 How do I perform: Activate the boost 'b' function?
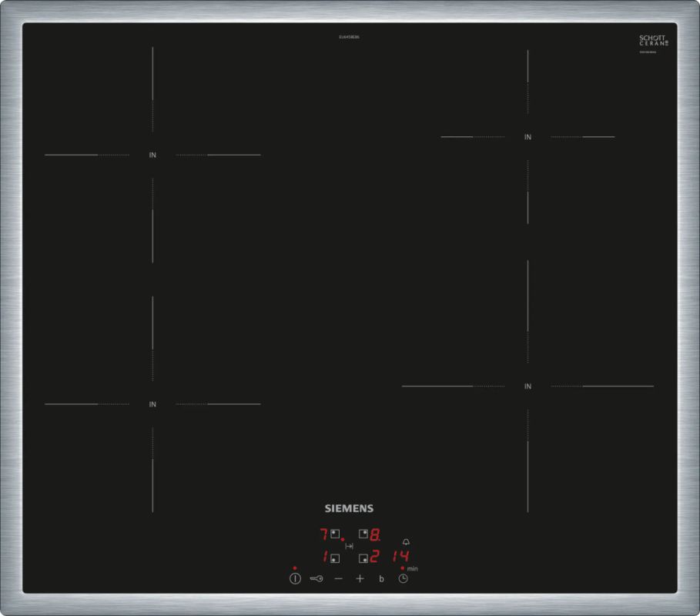pos(381,578)
